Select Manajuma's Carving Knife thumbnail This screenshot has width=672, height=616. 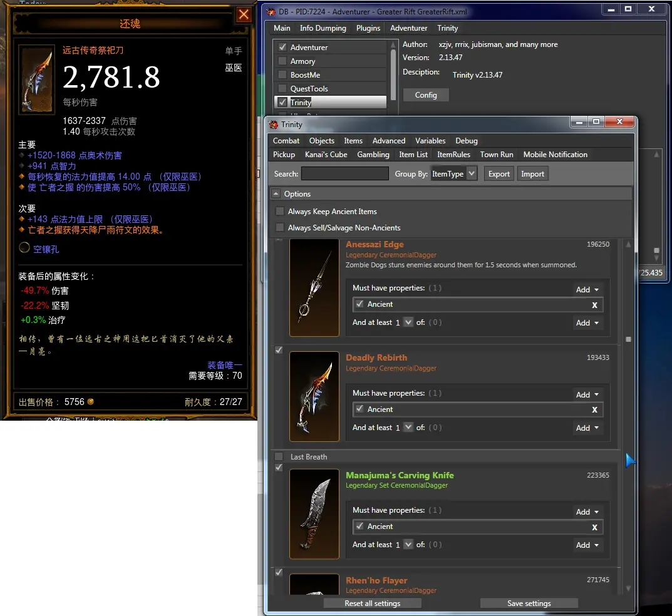point(314,514)
